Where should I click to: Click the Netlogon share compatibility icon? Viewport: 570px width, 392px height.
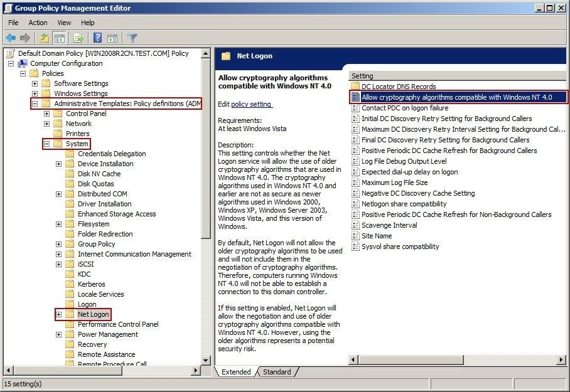355,204
